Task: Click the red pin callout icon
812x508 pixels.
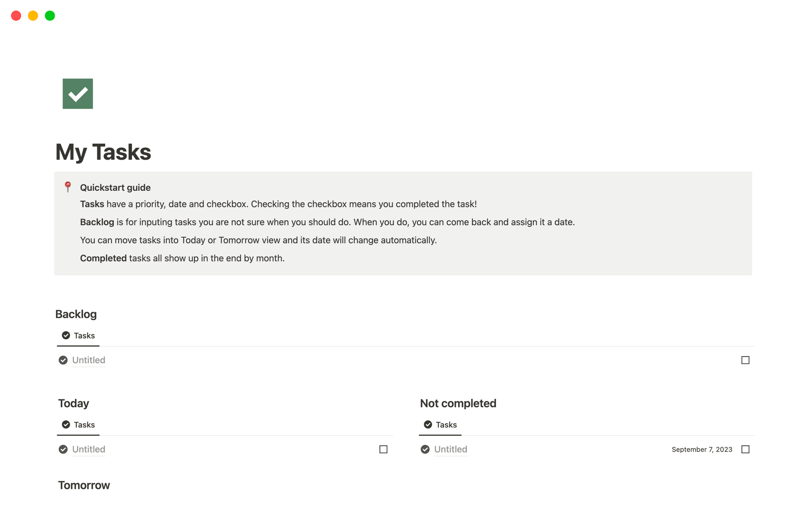Action: tap(68, 187)
